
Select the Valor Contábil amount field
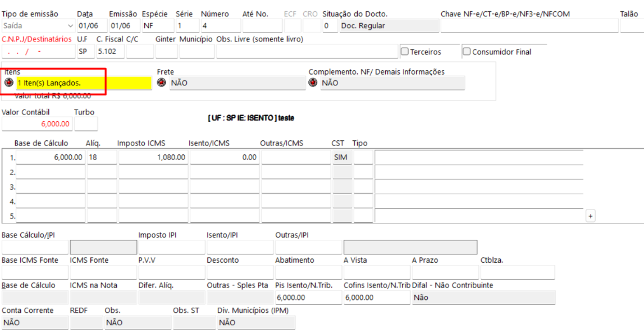pos(37,124)
